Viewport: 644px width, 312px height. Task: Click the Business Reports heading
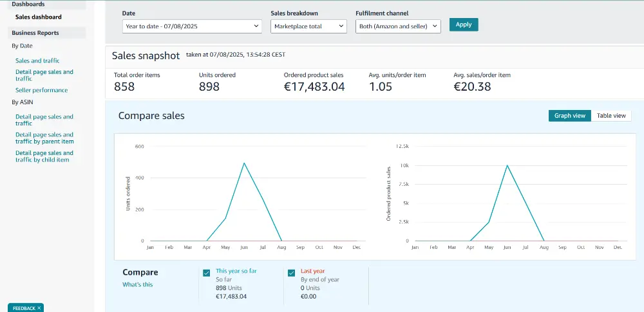tap(35, 33)
